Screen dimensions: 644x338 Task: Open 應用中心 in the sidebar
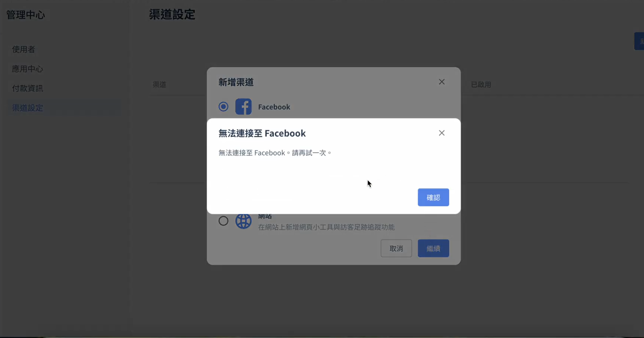pyautogui.click(x=27, y=69)
